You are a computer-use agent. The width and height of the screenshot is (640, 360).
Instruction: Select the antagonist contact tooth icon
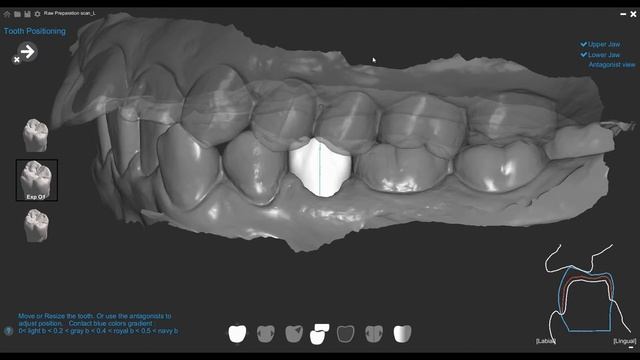point(320,334)
